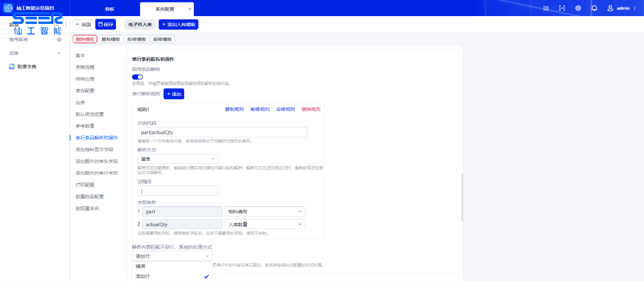Click the gear icon next to 常用菜单
The width and height of the screenshot is (644, 281).
pyautogui.click(x=59, y=39)
